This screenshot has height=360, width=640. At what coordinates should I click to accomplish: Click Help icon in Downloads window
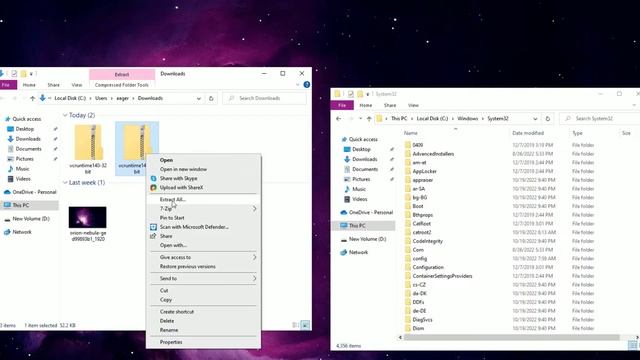point(307,84)
